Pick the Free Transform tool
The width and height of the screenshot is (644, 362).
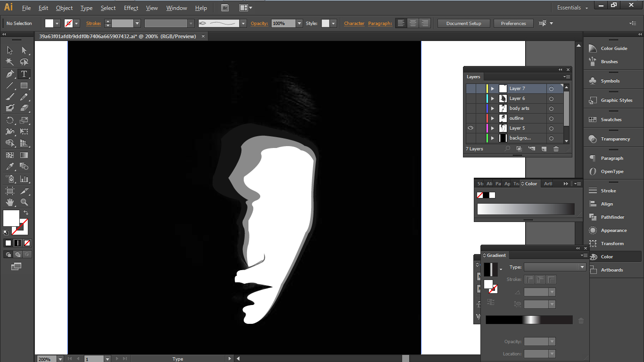click(24, 132)
